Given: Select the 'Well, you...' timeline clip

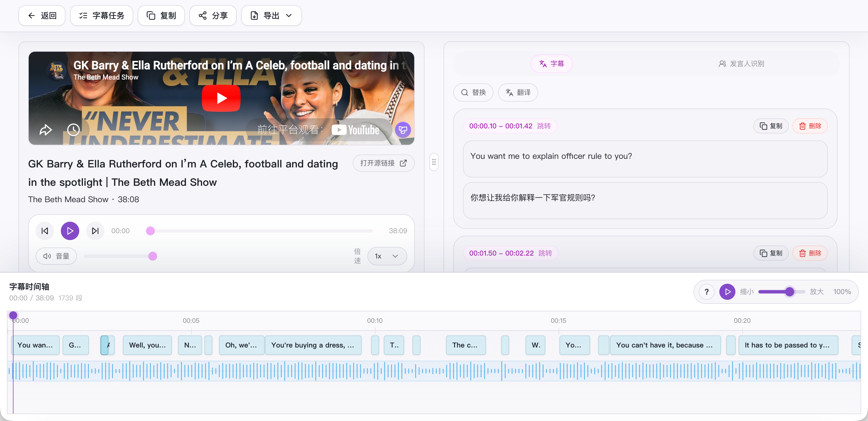Looking at the screenshot, I should point(147,345).
